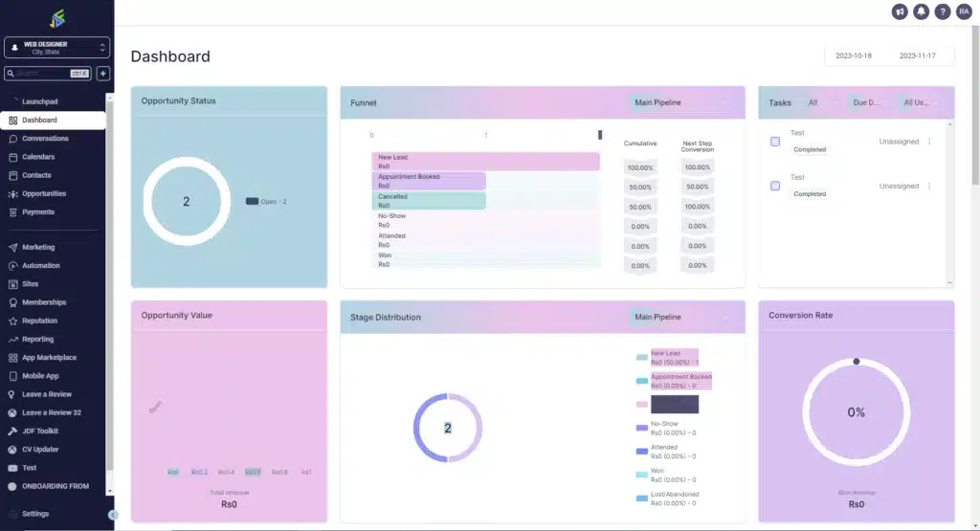Click the New Lead legend color swatch
Viewport: 980px width, 531px height.
641,358
